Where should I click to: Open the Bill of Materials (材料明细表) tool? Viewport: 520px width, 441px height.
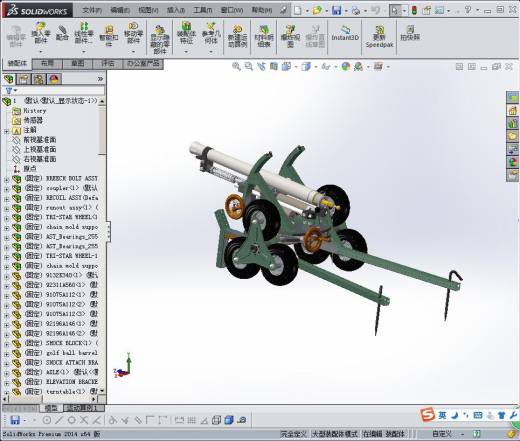point(264,36)
